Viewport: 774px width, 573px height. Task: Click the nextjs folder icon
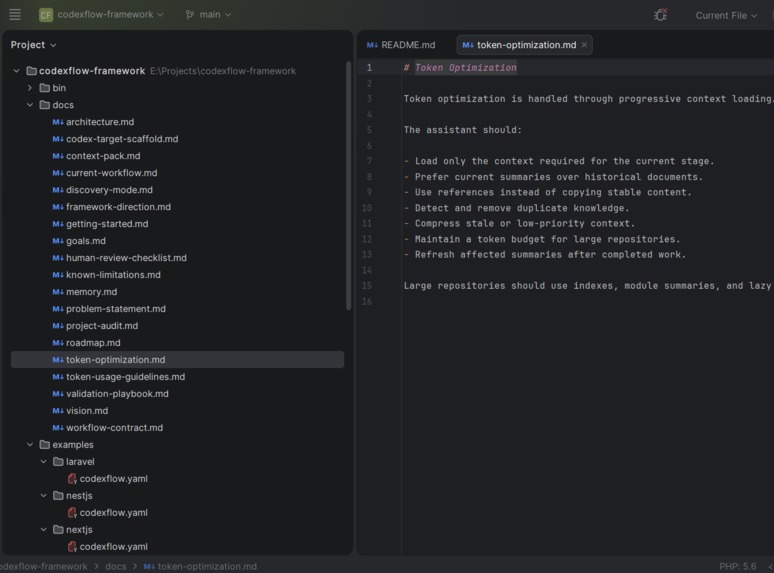pyautogui.click(x=58, y=530)
